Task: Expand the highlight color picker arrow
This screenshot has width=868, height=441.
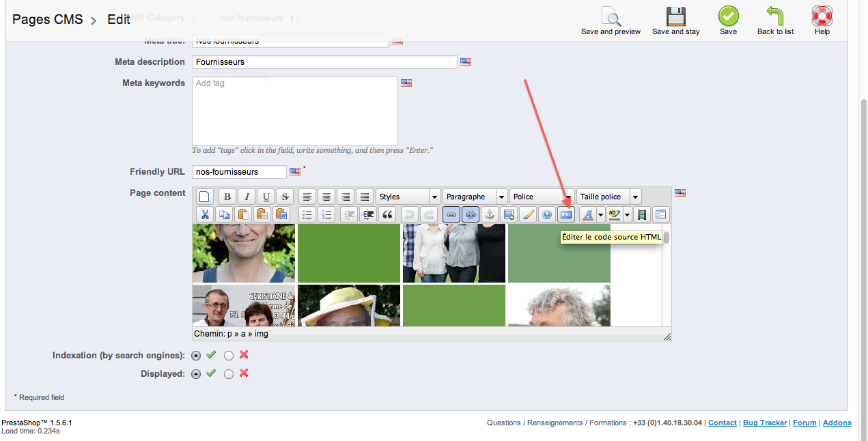Action: pyautogui.click(x=627, y=214)
